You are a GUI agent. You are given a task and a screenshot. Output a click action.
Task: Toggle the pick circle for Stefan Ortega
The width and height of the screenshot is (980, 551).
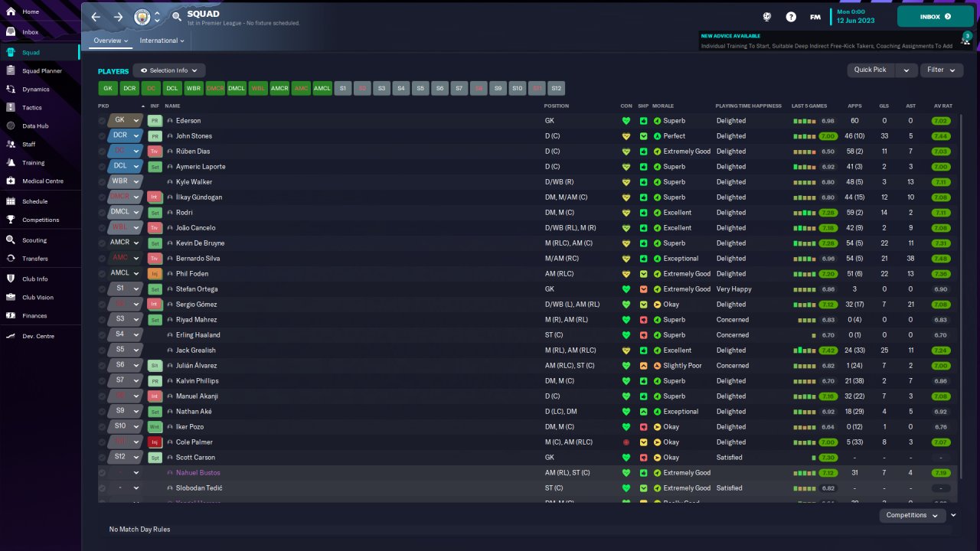[x=103, y=289]
